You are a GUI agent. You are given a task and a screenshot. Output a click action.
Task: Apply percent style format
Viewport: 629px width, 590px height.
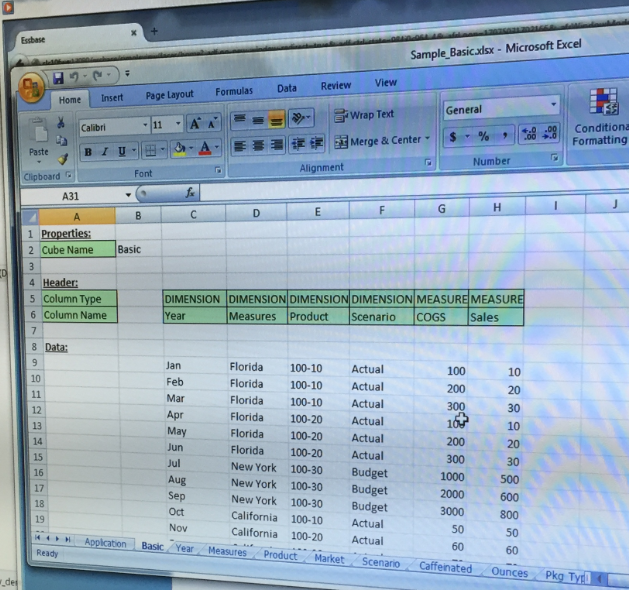click(484, 136)
